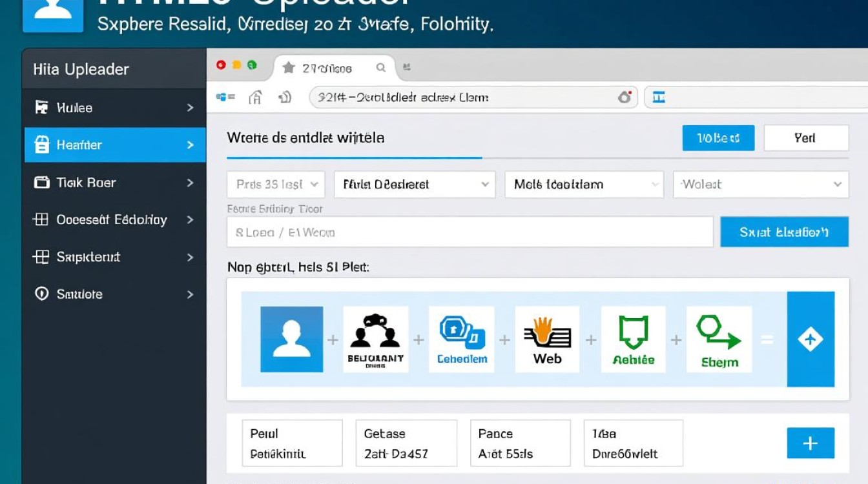Click the blue diamond plus button
This screenshot has width=868, height=484.
pos(811,339)
